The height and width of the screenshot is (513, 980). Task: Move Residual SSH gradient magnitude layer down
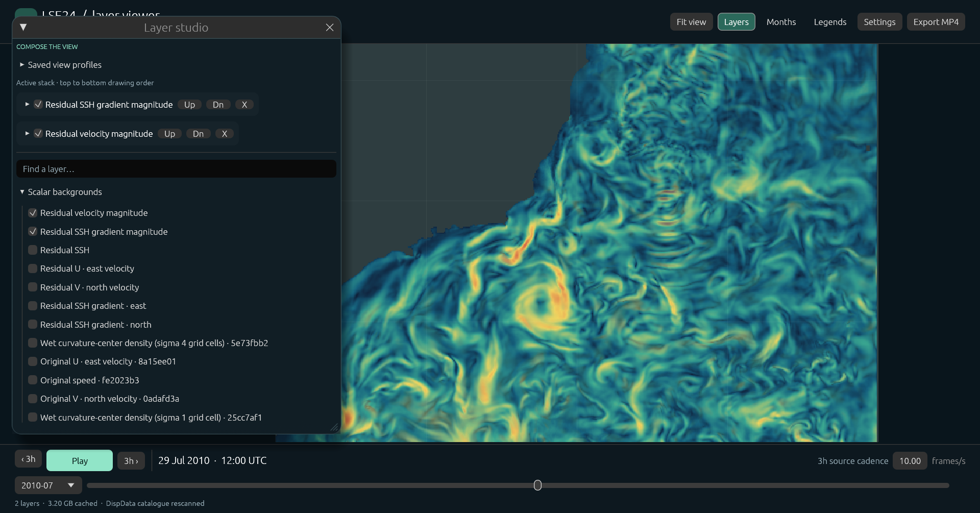[218, 105]
